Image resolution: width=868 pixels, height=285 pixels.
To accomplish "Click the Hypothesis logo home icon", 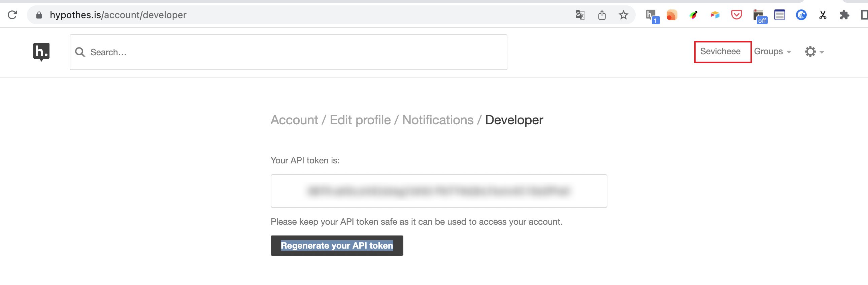I will click(x=41, y=52).
